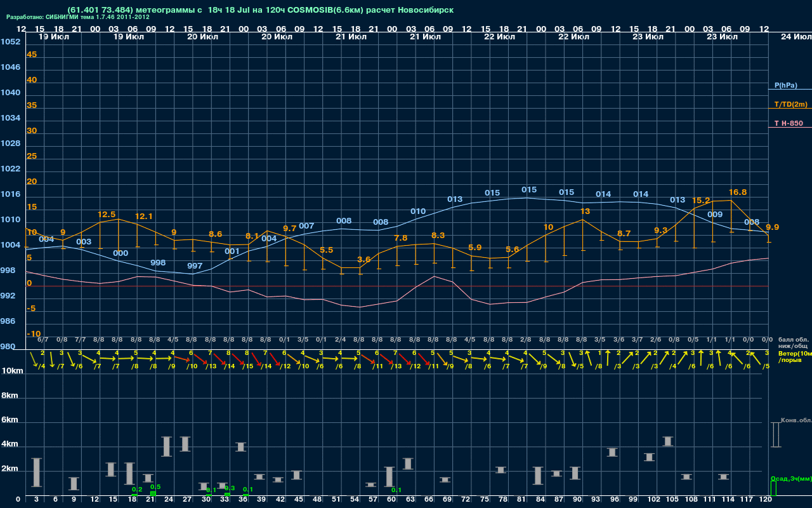Click the pink legend line under T H-850
The height and width of the screenshot is (508, 812).
tap(790, 128)
